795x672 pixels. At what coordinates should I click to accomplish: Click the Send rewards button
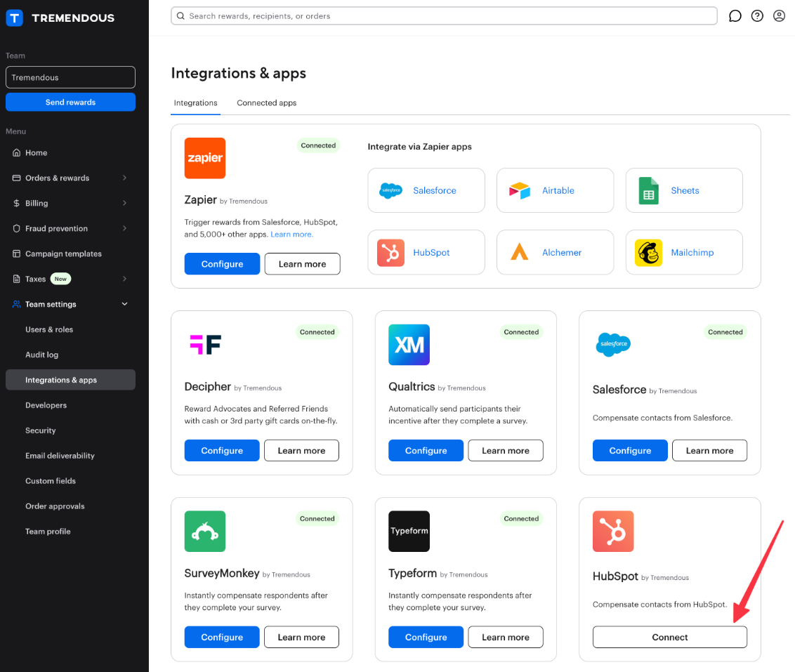point(70,102)
